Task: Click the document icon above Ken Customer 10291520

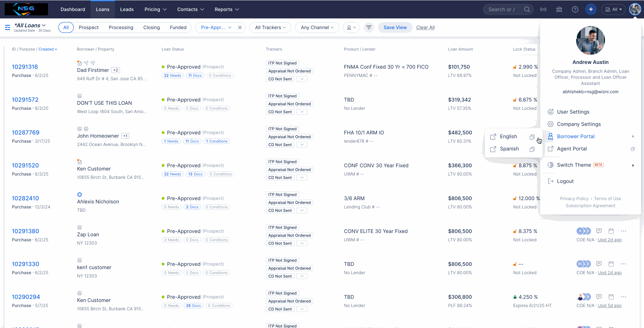Action: coord(79,161)
